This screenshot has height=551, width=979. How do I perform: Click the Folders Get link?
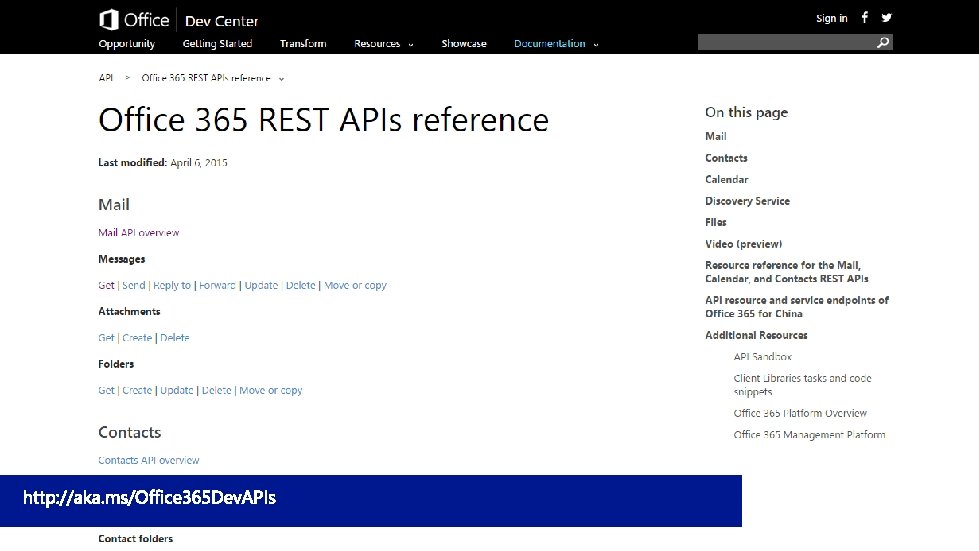(x=106, y=390)
